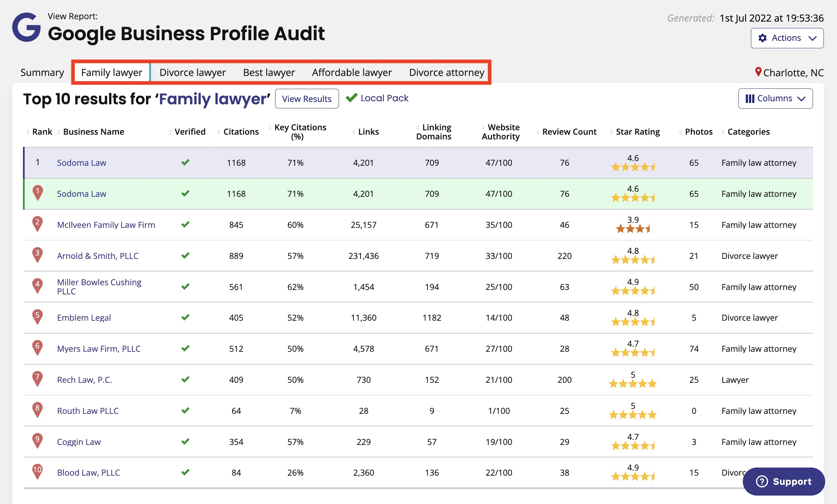Open the Actions dropdown
Image resolution: width=837 pixels, height=504 pixels.
pyautogui.click(x=787, y=38)
